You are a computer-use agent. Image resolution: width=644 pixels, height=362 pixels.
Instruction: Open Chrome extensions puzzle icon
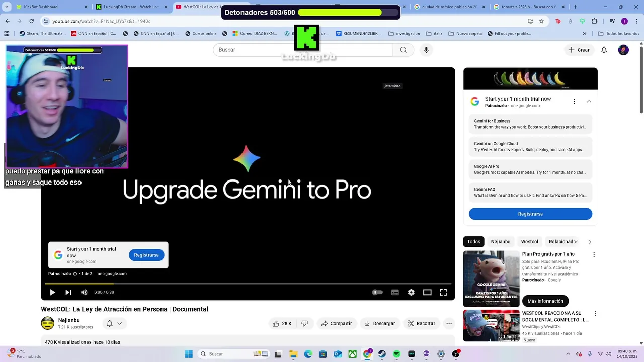coord(595,21)
